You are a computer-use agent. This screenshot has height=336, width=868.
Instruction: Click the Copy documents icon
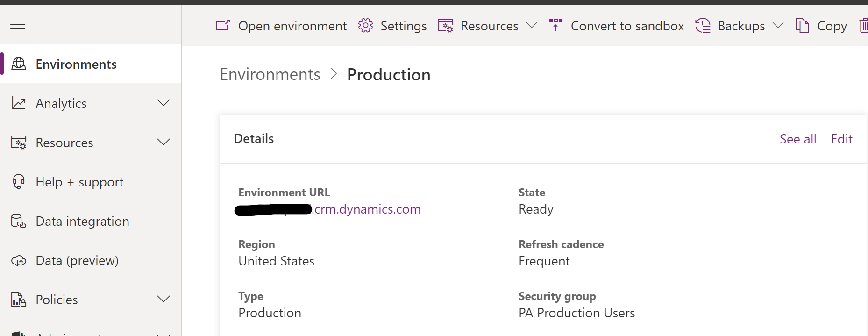802,25
